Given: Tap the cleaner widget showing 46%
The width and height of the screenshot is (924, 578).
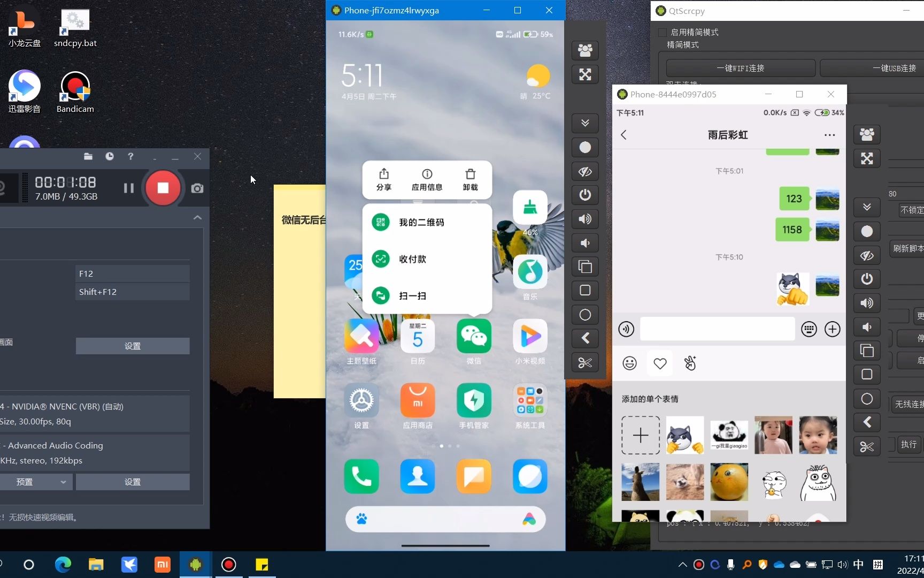Looking at the screenshot, I should (x=530, y=208).
